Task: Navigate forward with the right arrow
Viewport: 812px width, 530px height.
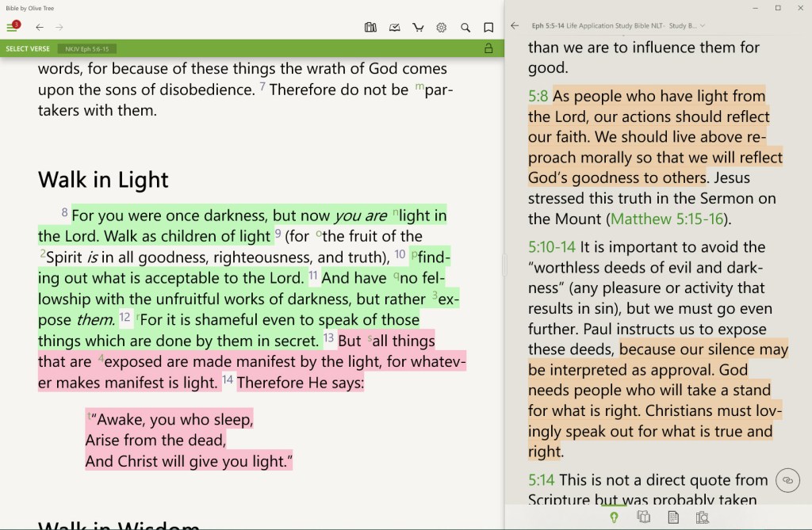Action: 58,27
